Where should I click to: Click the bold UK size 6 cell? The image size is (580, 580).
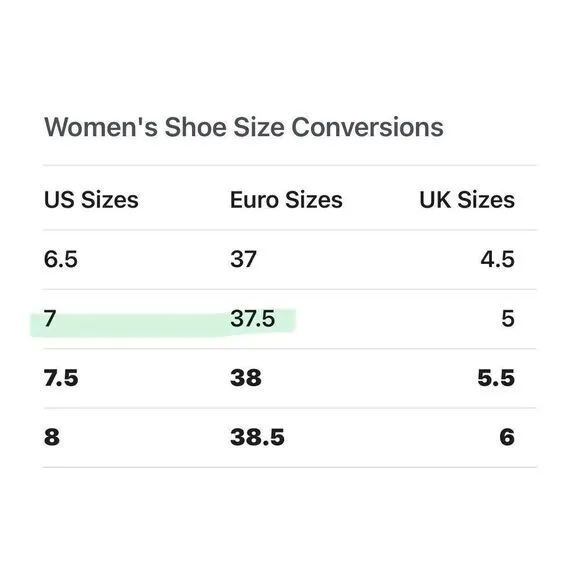click(x=507, y=437)
